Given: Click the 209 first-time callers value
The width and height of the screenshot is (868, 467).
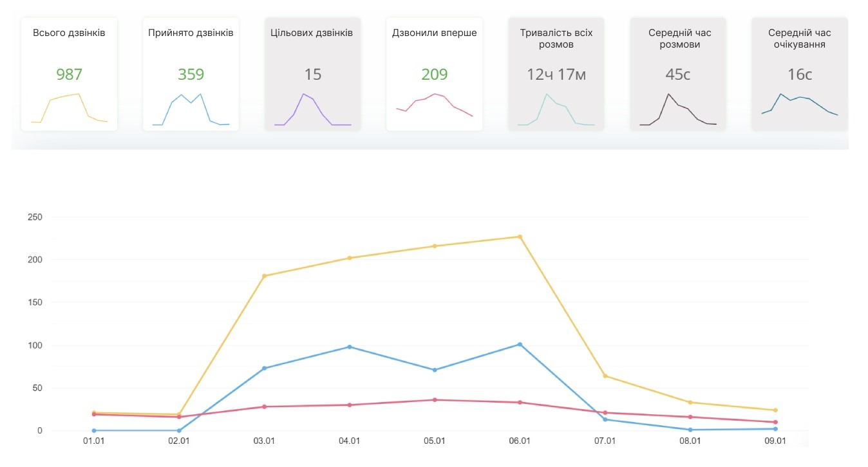Looking at the screenshot, I should point(434,75).
